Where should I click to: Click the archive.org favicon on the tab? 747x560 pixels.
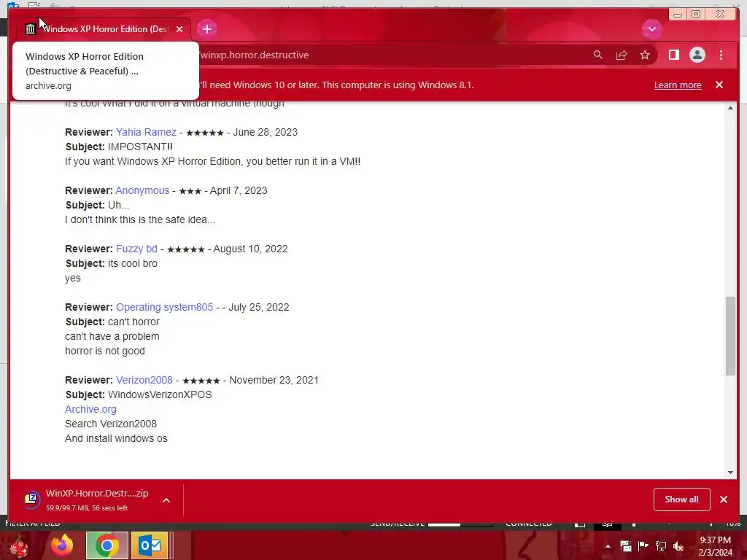pos(31,29)
